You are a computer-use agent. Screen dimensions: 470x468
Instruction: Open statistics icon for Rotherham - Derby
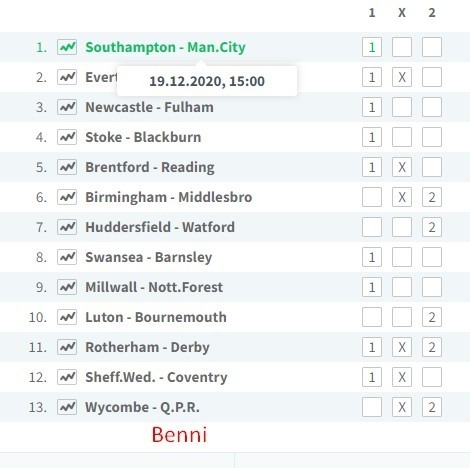pos(67,347)
